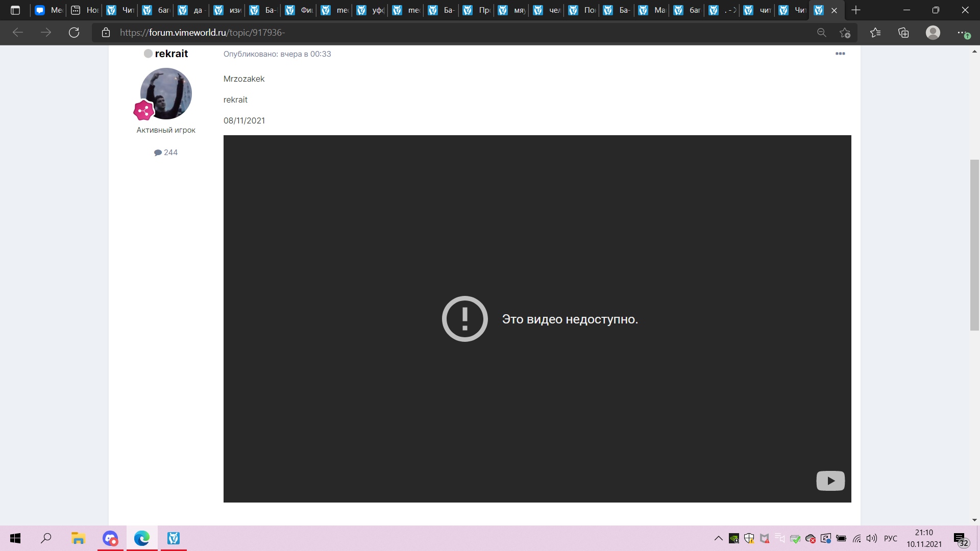The width and height of the screenshot is (980, 551).
Task: Click the browser refresh button
Action: coord(74,33)
